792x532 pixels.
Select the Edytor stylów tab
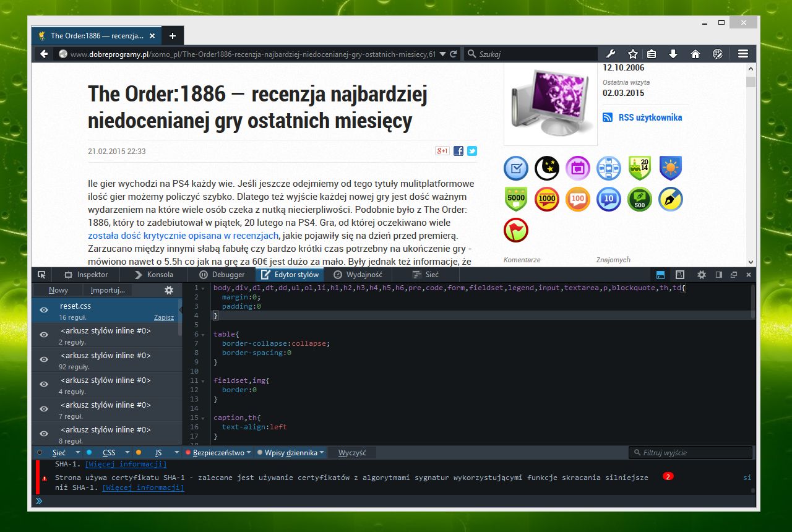pyautogui.click(x=290, y=275)
